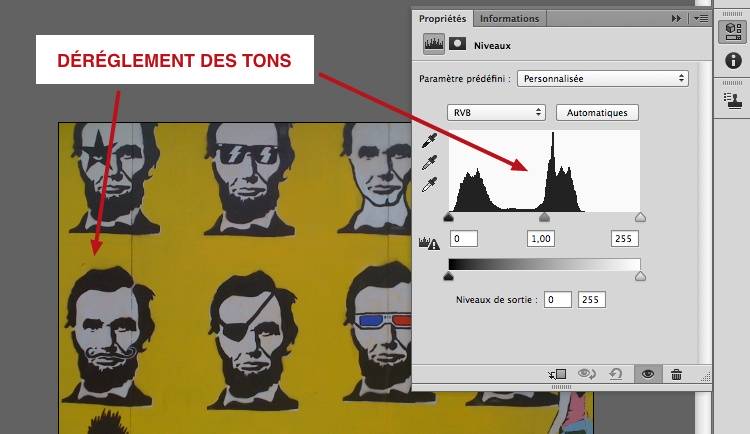Click the black input level slider handle
Image resolution: width=750 pixels, height=434 pixels.
tap(448, 218)
